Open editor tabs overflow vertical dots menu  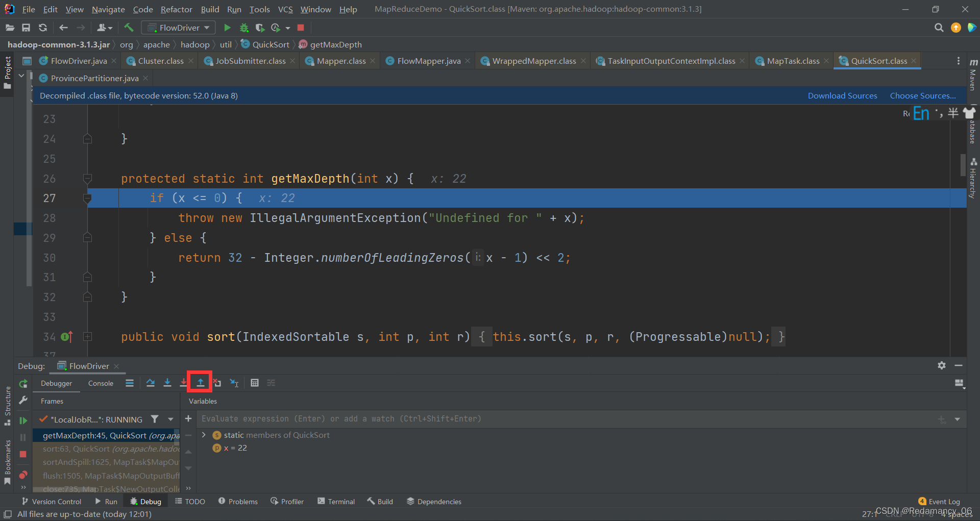959,61
